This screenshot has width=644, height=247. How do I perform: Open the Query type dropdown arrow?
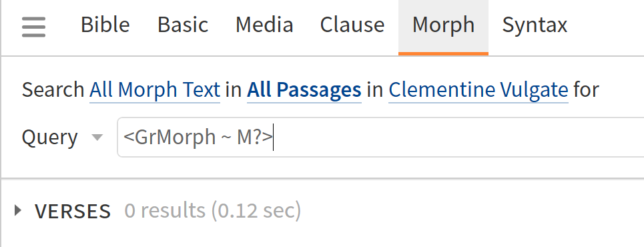click(97, 138)
